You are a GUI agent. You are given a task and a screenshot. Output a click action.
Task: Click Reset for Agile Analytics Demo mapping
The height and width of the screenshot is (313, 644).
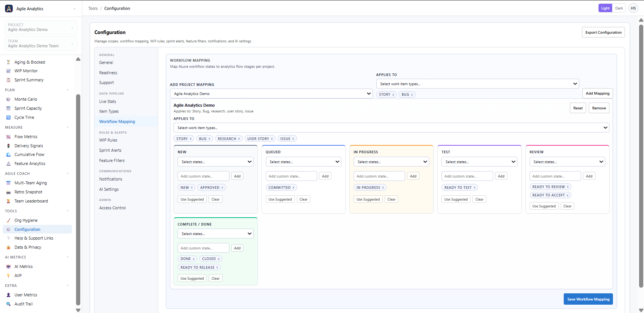coord(578,108)
